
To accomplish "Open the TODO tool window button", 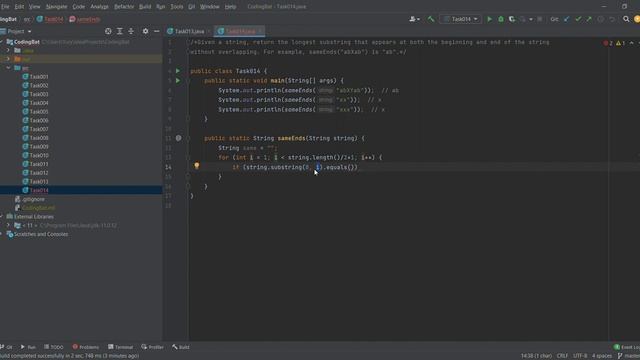I will pos(54,347).
